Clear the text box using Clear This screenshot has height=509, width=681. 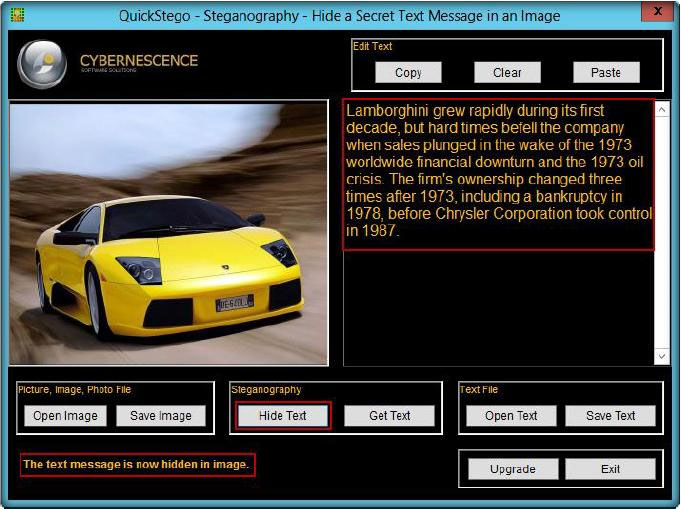point(507,72)
